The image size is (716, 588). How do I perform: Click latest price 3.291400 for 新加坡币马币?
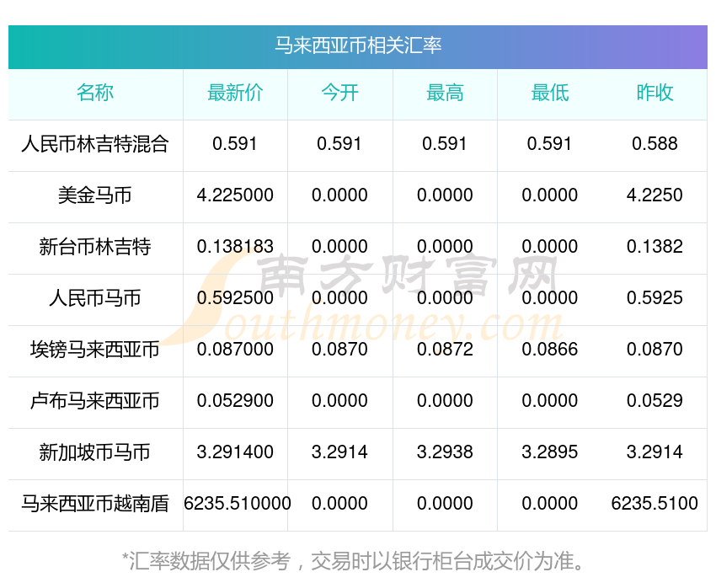click(235, 452)
